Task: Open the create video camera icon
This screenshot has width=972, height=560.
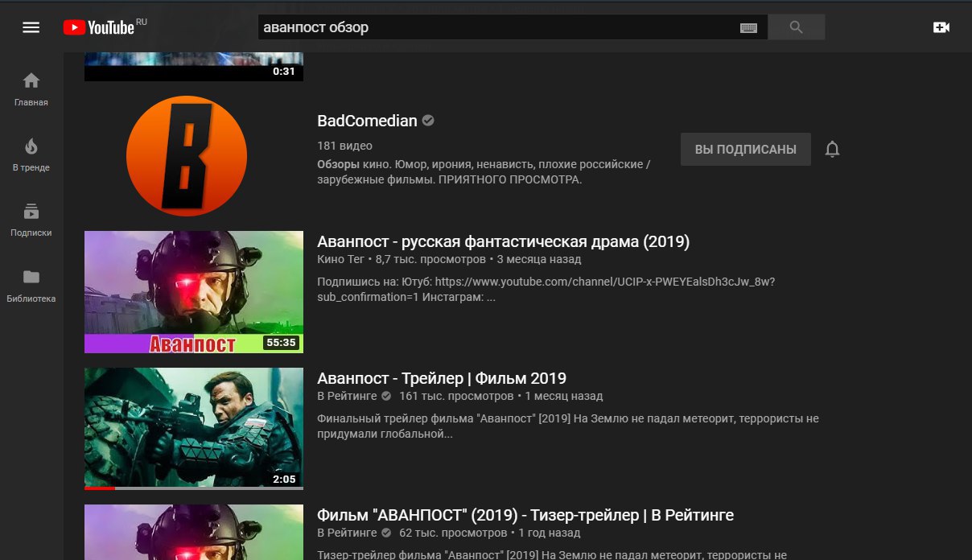Action: [x=941, y=27]
